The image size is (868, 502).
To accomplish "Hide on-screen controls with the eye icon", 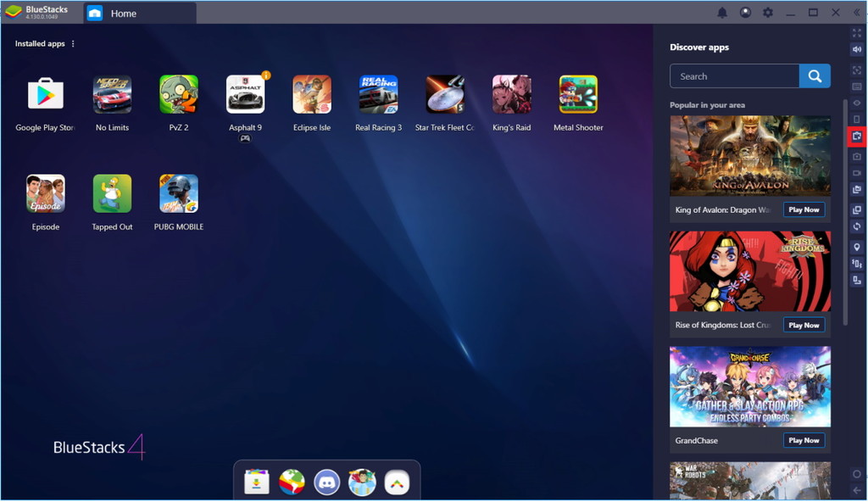I will click(x=856, y=103).
